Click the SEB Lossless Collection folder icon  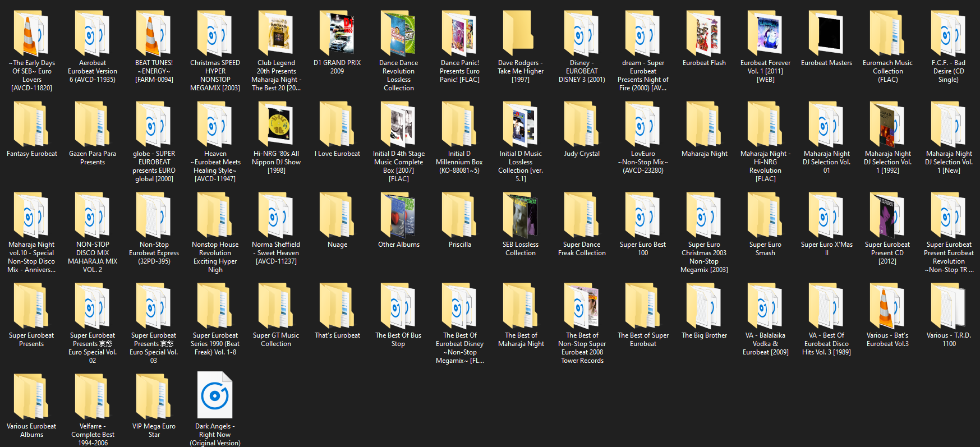tap(521, 215)
